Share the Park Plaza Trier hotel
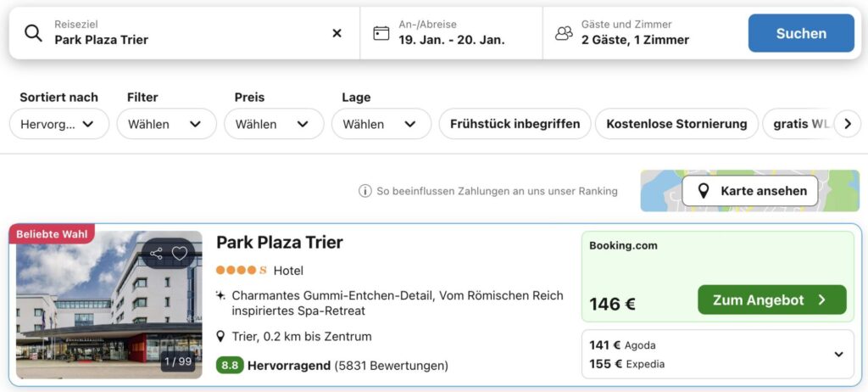The image size is (868, 392). (157, 253)
